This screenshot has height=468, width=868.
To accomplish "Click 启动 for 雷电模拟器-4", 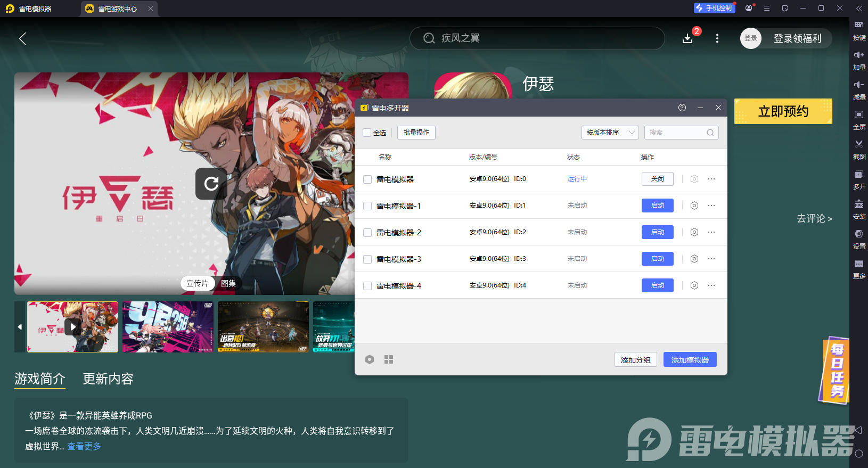I will [658, 285].
